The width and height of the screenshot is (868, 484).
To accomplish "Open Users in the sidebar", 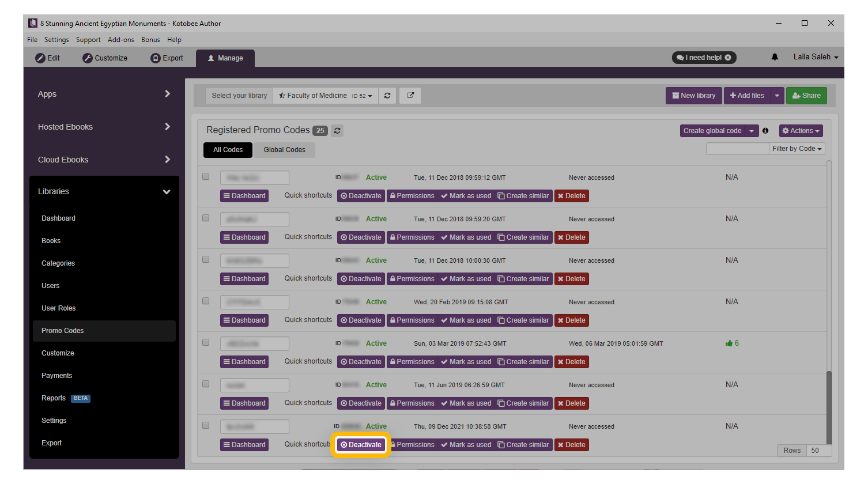I will click(x=50, y=286).
